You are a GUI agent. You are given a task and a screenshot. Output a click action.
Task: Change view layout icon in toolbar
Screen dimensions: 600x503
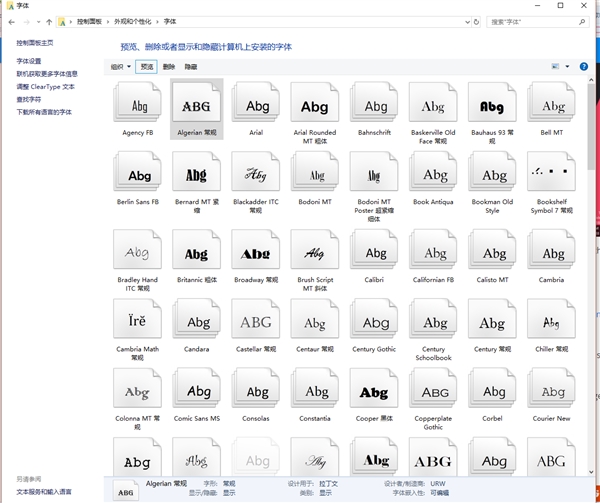(555, 67)
